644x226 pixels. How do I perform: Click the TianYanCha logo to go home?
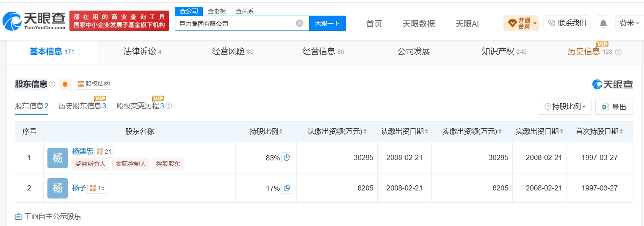tap(34, 20)
